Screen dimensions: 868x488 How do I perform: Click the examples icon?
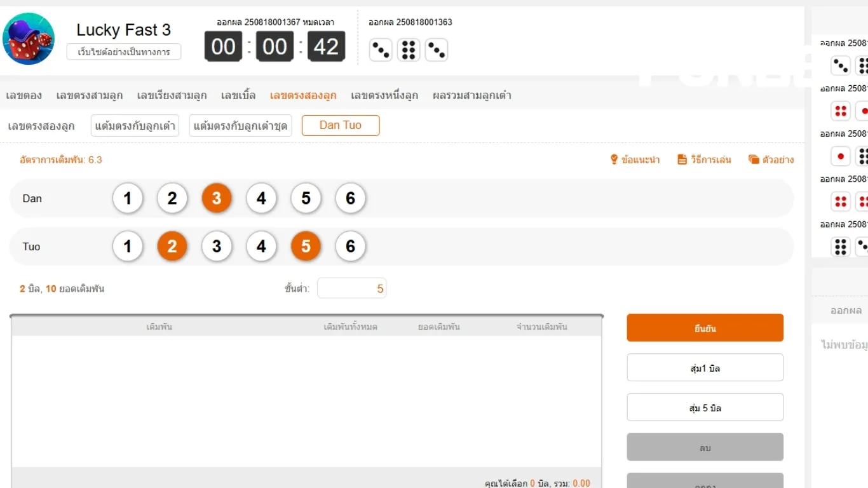click(x=754, y=159)
